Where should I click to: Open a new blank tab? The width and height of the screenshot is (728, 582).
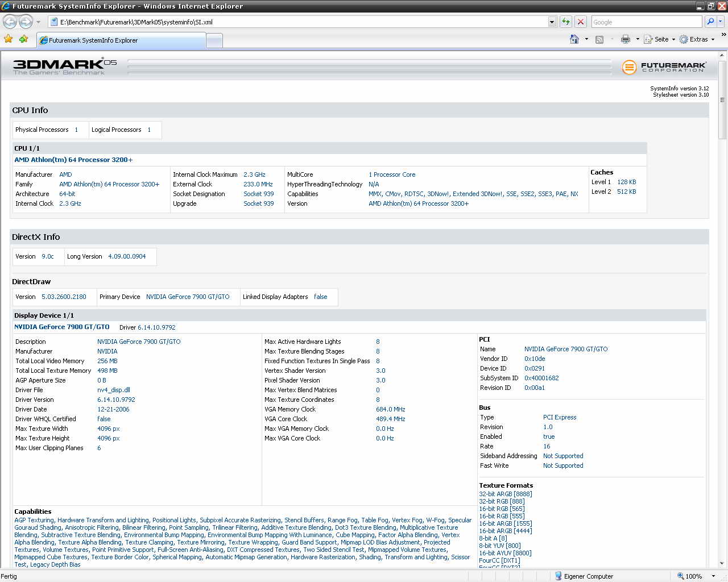[214, 40]
